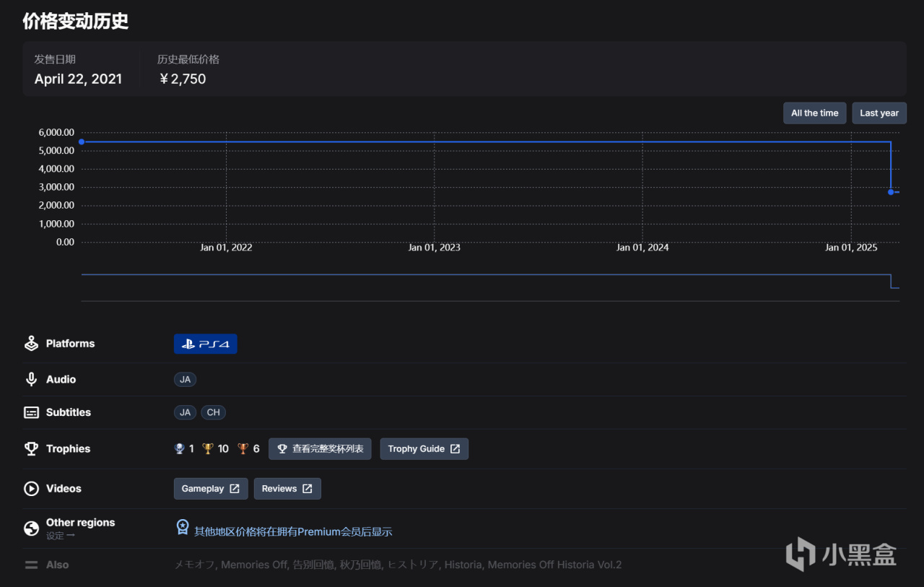
Task: Click the 价格变动历史 heading
Action: pyautogui.click(x=76, y=21)
